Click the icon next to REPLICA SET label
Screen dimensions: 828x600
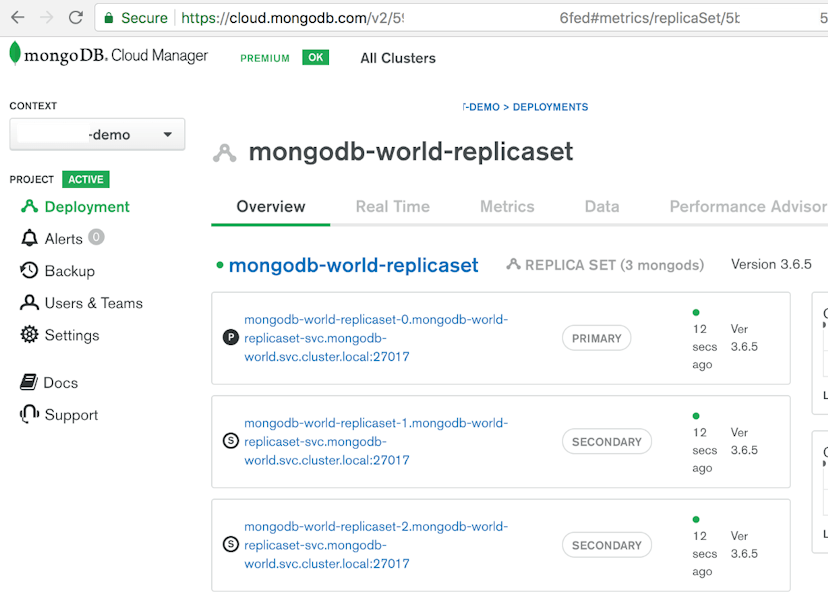click(513, 264)
